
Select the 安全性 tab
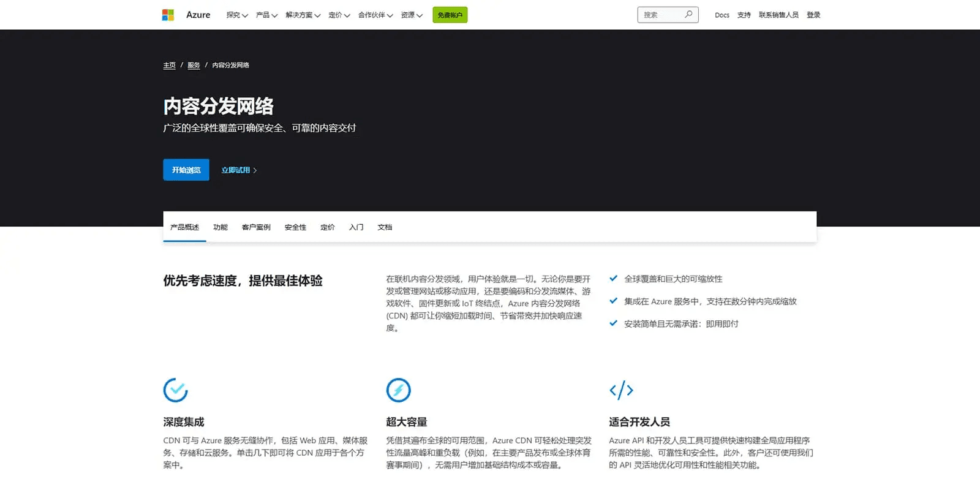[295, 227]
